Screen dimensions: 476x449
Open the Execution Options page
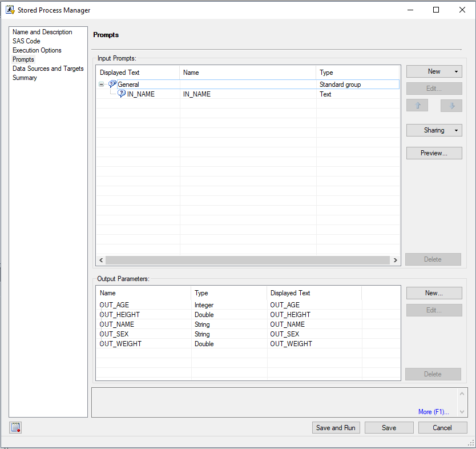(37, 50)
